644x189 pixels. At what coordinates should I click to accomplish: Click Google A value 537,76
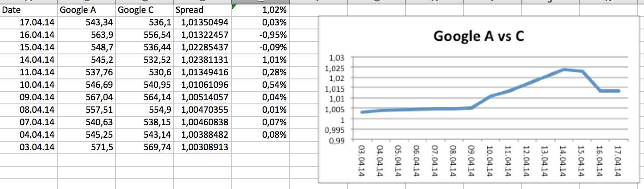tap(87, 72)
